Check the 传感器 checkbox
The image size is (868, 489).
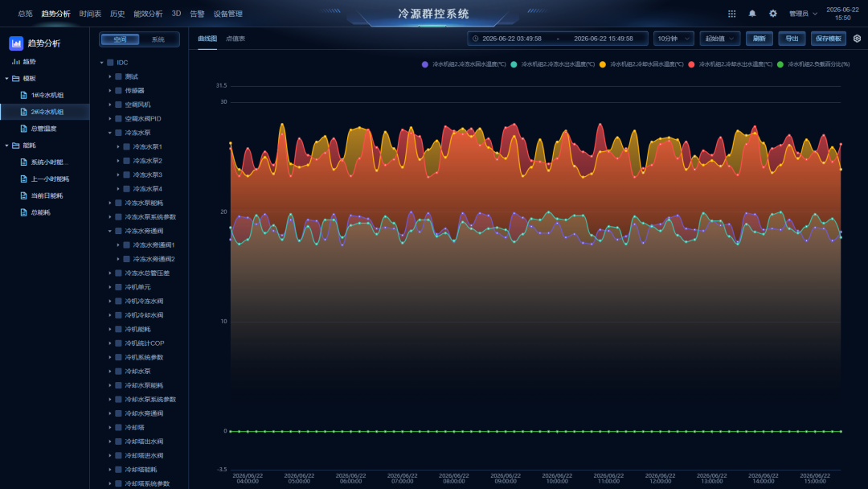[x=118, y=91]
